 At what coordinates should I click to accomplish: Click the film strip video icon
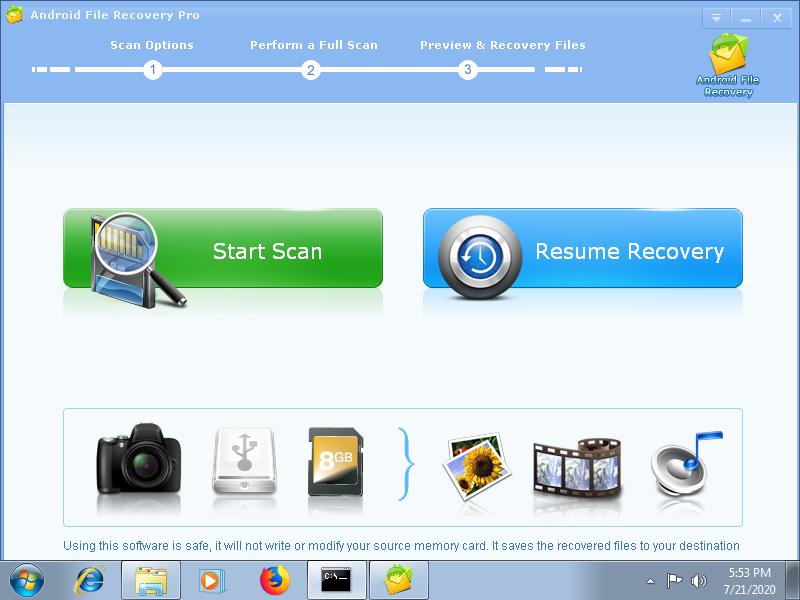(577, 467)
